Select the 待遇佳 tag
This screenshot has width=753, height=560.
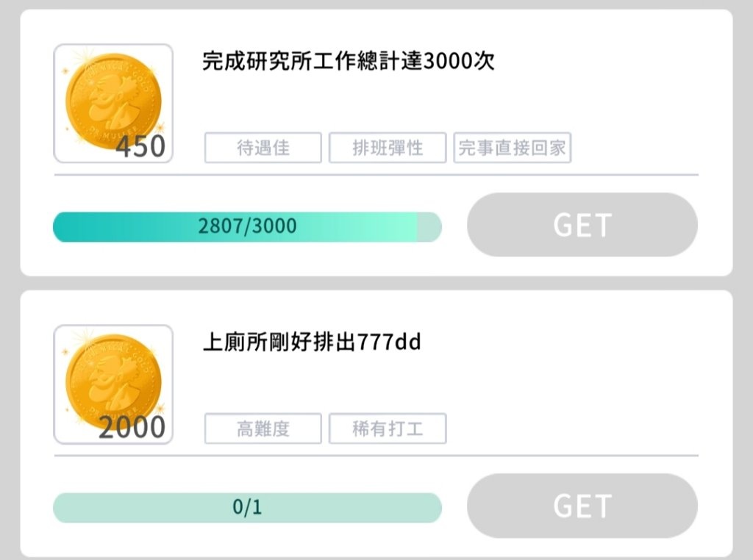click(x=263, y=148)
